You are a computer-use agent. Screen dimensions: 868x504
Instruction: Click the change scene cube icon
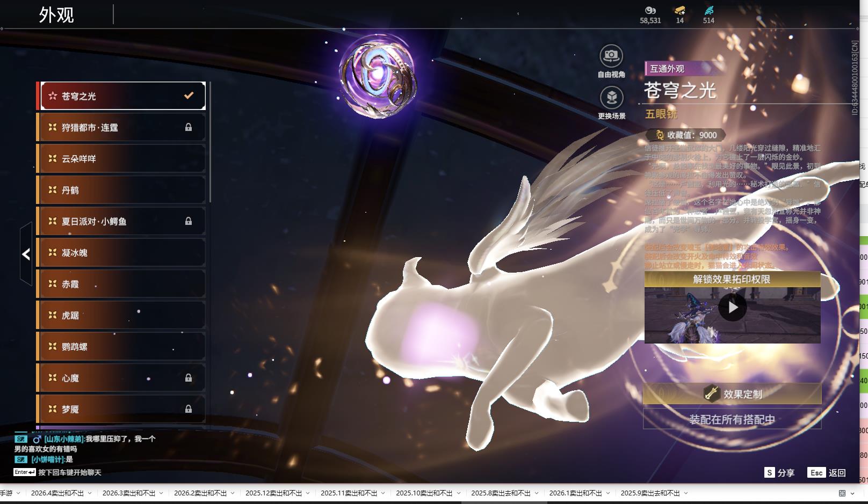point(611,98)
